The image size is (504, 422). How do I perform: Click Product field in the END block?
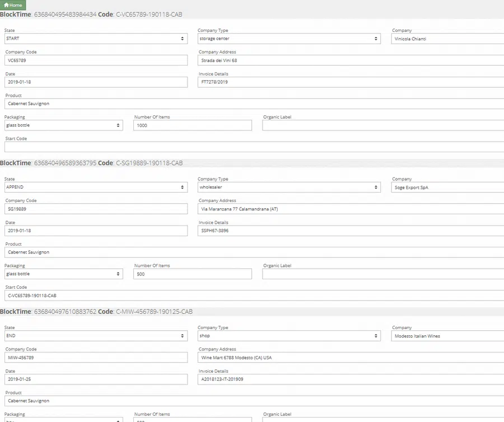click(254, 401)
